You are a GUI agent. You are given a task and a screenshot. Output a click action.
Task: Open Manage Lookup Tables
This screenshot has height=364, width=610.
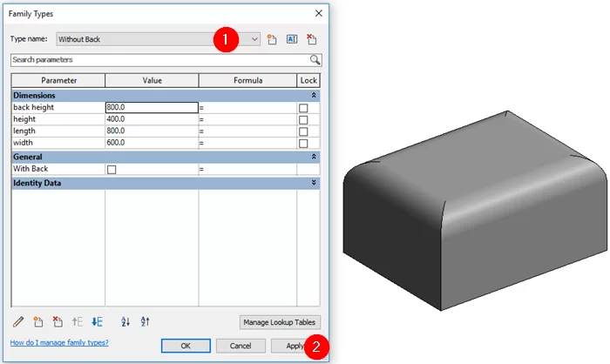[x=280, y=322]
